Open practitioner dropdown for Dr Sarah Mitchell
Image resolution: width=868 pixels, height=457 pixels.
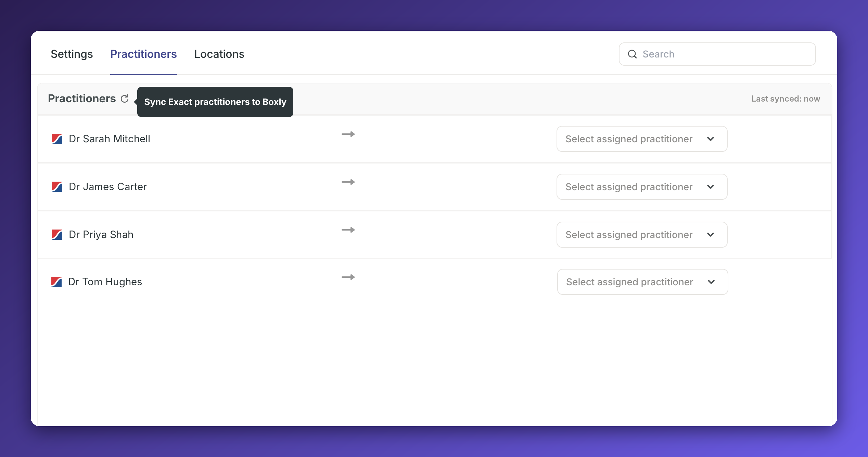(x=642, y=139)
